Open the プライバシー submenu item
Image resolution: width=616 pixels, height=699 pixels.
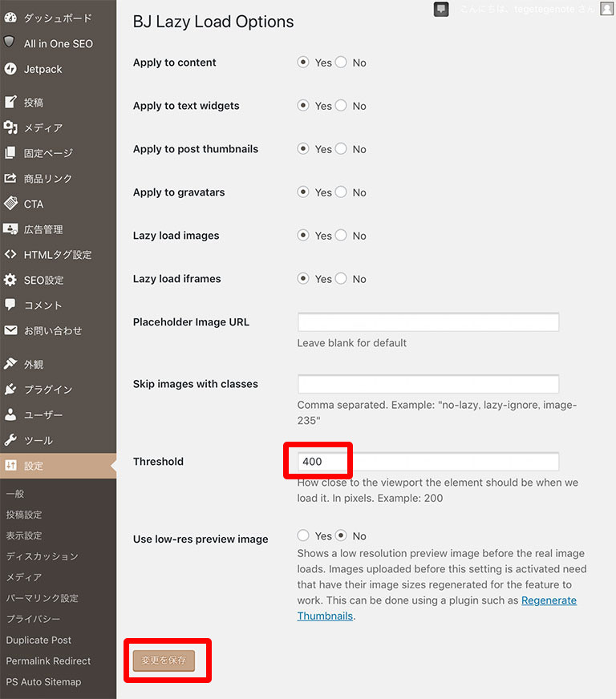pyautogui.click(x=33, y=619)
